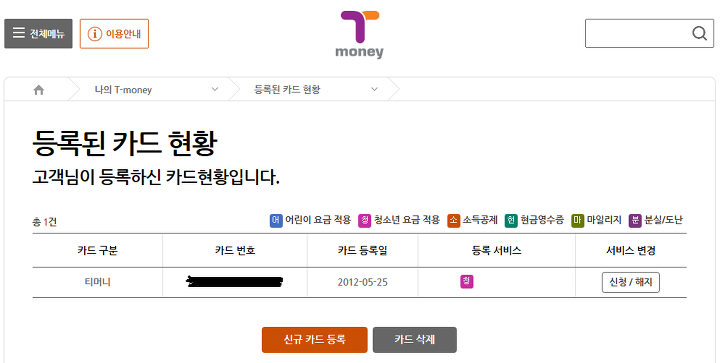Click the 총 1건 count text
The width and height of the screenshot is (720, 363).
pyautogui.click(x=45, y=222)
